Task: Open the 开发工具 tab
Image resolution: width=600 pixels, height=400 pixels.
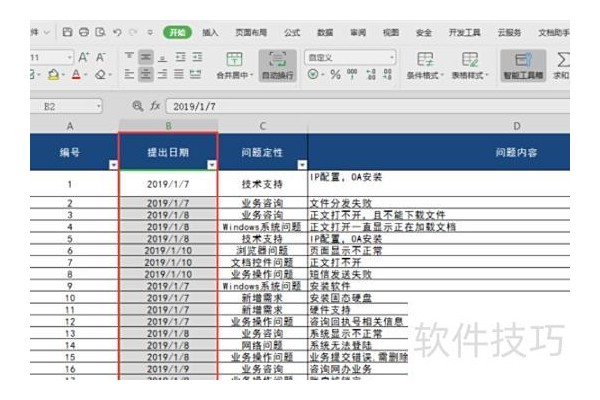Action: click(x=465, y=33)
